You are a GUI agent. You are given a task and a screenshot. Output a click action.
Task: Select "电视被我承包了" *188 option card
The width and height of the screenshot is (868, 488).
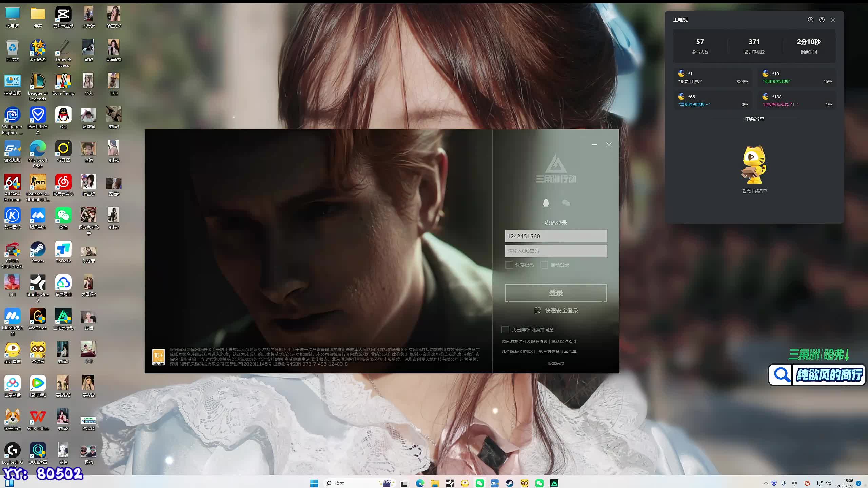pyautogui.click(x=797, y=101)
